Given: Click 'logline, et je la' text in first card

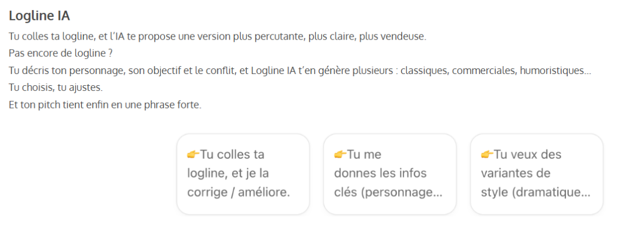Looking at the screenshot, I should click(228, 173).
